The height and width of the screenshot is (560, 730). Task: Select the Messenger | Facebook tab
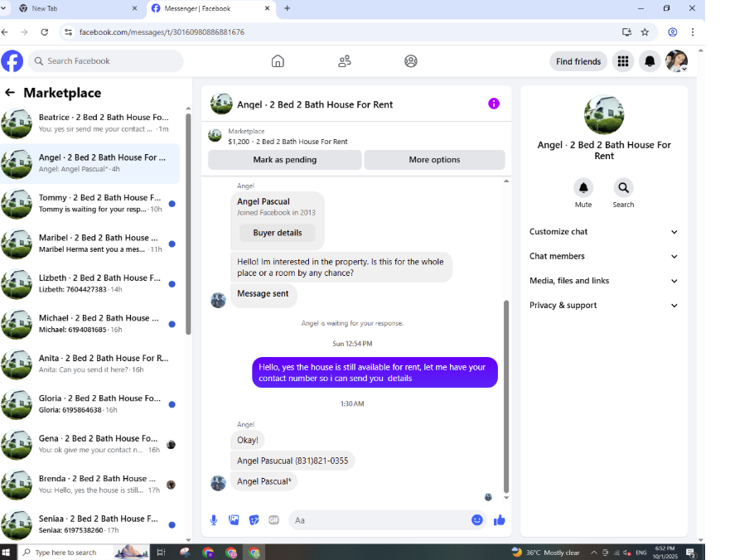(210, 8)
